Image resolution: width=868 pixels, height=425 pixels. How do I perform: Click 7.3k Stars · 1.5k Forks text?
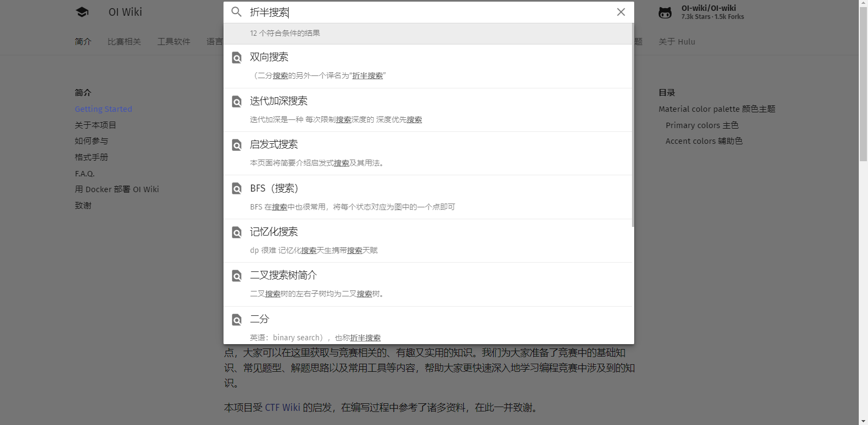coord(713,17)
